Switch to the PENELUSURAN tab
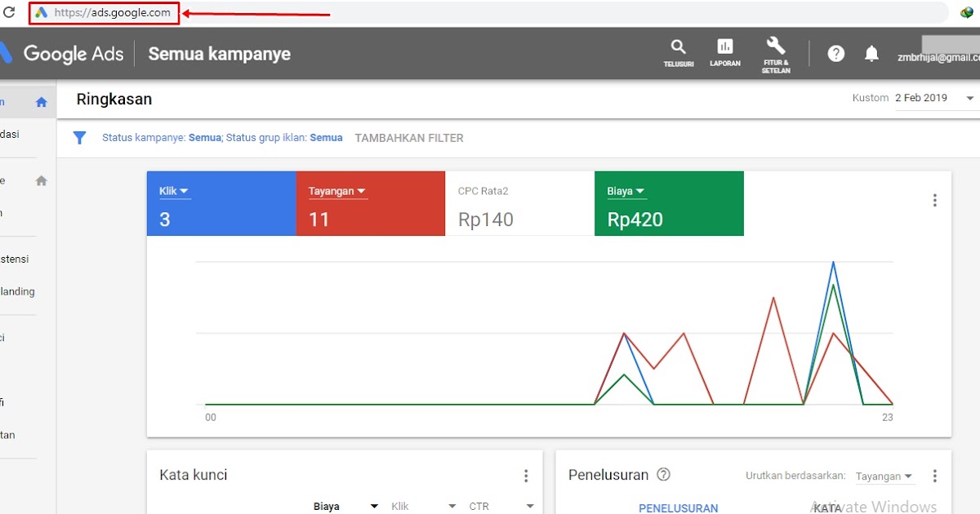 point(679,508)
